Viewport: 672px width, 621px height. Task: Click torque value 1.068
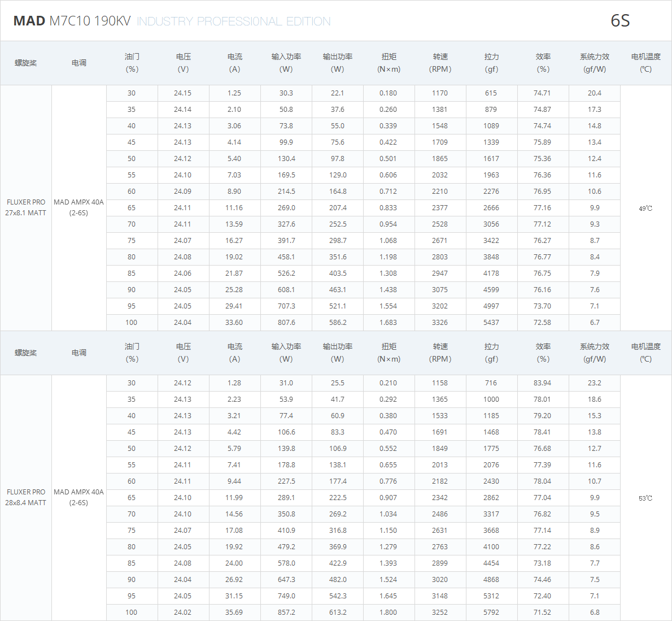pyautogui.click(x=389, y=241)
